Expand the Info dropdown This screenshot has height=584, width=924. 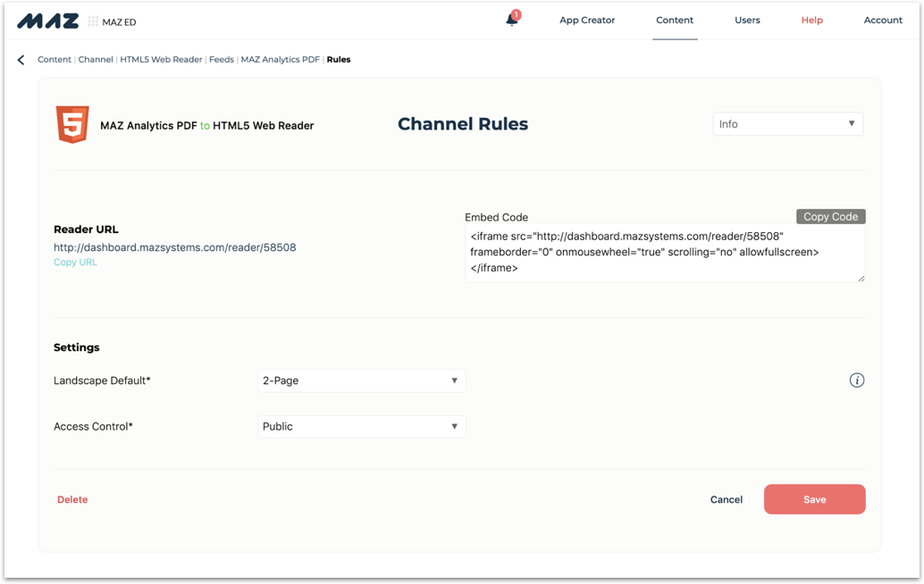pos(788,124)
